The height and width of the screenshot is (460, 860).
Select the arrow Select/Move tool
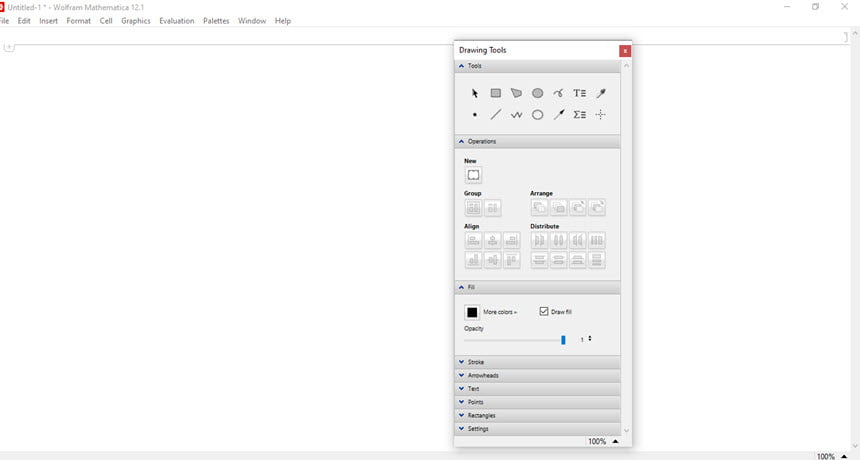click(474, 93)
